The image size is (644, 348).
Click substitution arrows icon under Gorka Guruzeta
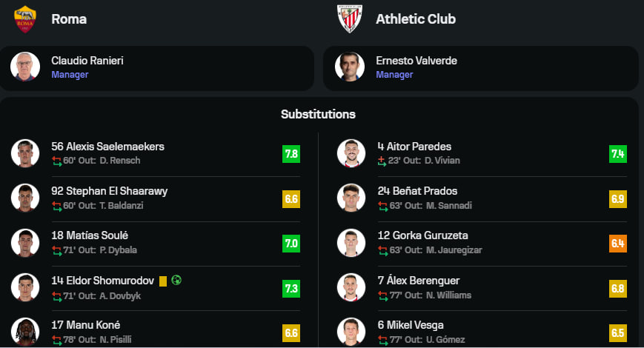click(x=382, y=250)
